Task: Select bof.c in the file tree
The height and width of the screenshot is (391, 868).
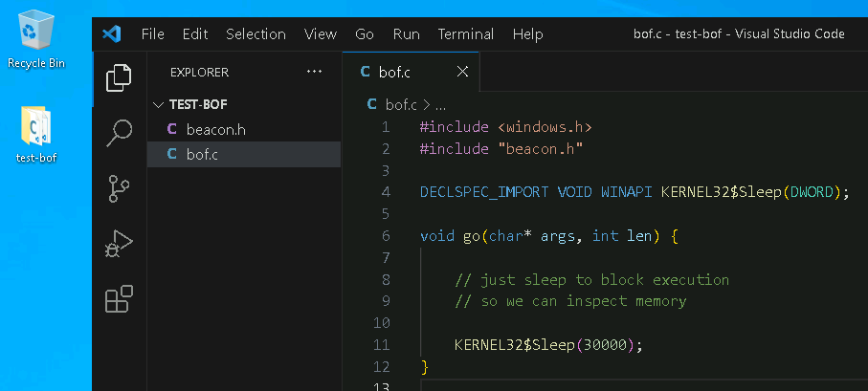Action: point(202,154)
